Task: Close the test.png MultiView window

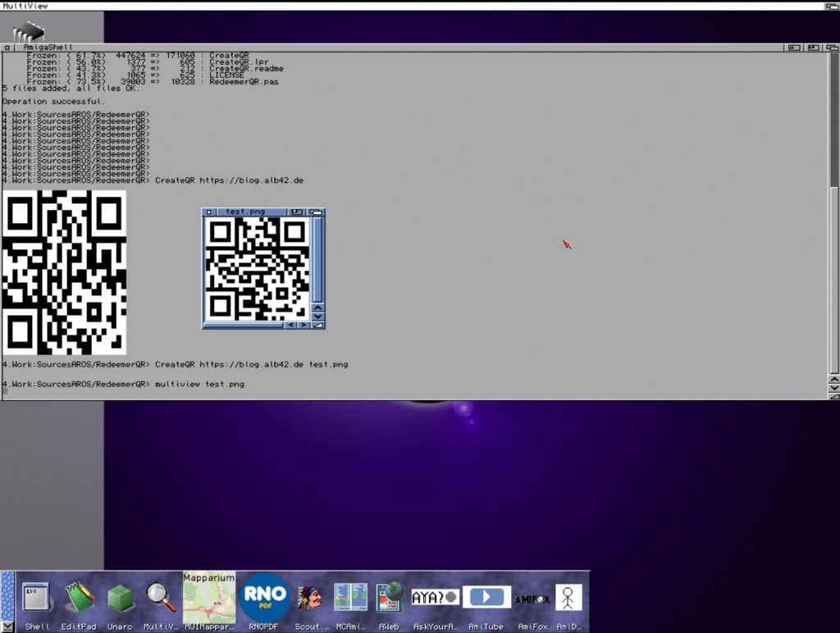Action: click(209, 212)
